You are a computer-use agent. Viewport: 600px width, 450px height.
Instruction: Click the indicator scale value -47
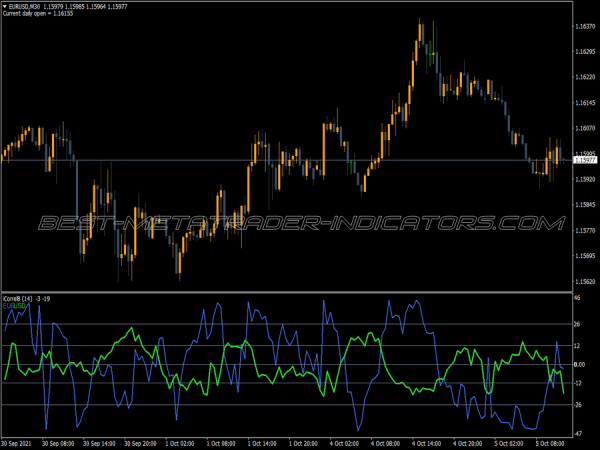(x=578, y=434)
